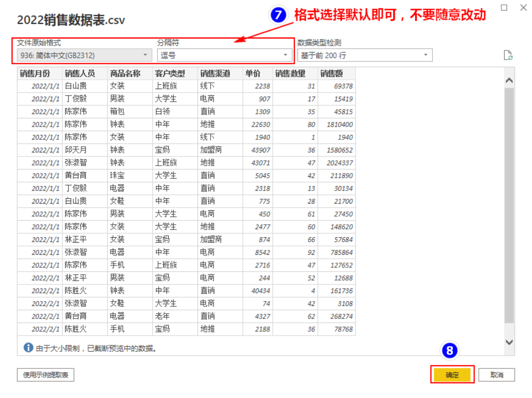The image size is (532, 398).
Task: Click the 销售额 column header
Action: [x=336, y=74]
